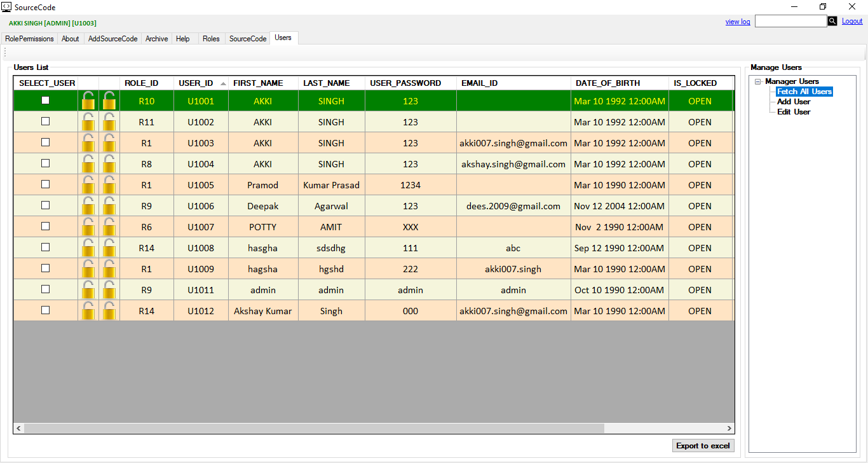Click the left padlock icon in U1009 row

point(88,268)
